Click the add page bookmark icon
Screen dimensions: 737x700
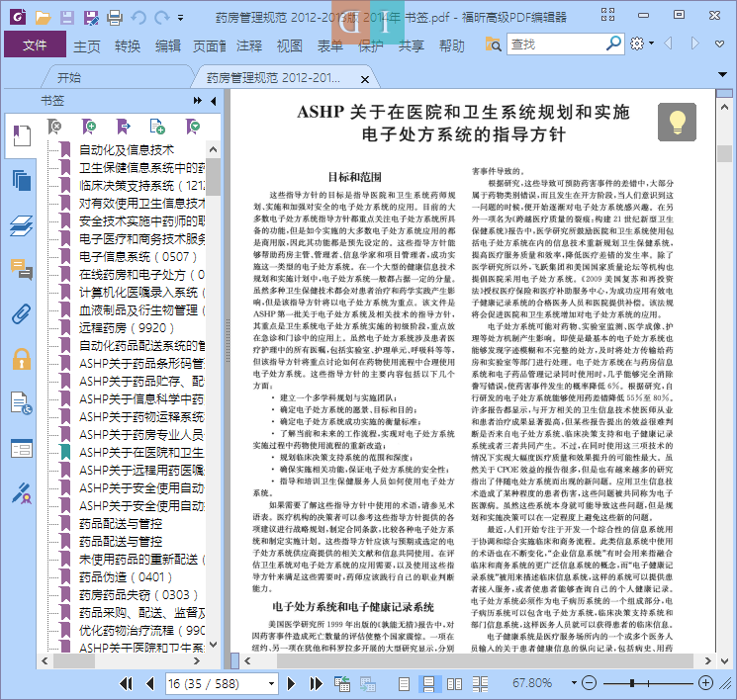point(157,127)
